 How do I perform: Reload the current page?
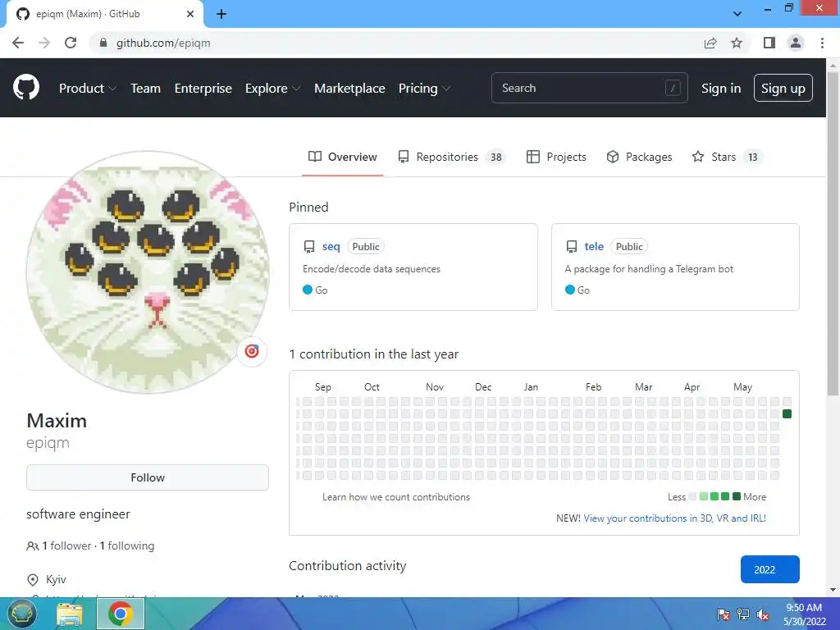[x=71, y=43]
